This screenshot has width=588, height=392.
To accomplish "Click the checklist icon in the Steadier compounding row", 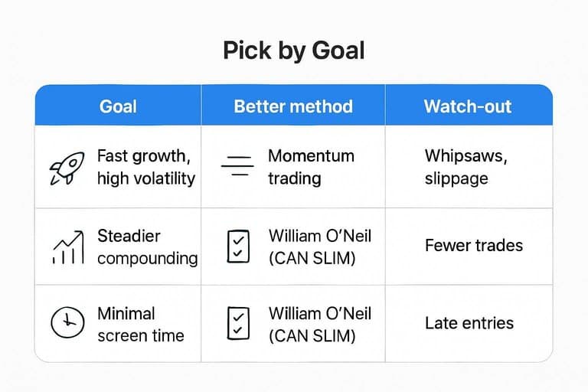I will pos(237,247).
